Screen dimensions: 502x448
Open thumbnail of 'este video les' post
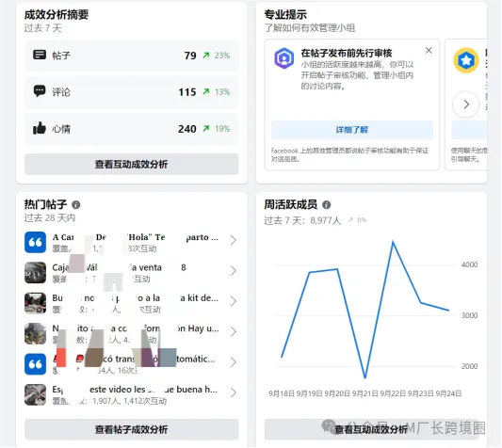tap(35, 394)
